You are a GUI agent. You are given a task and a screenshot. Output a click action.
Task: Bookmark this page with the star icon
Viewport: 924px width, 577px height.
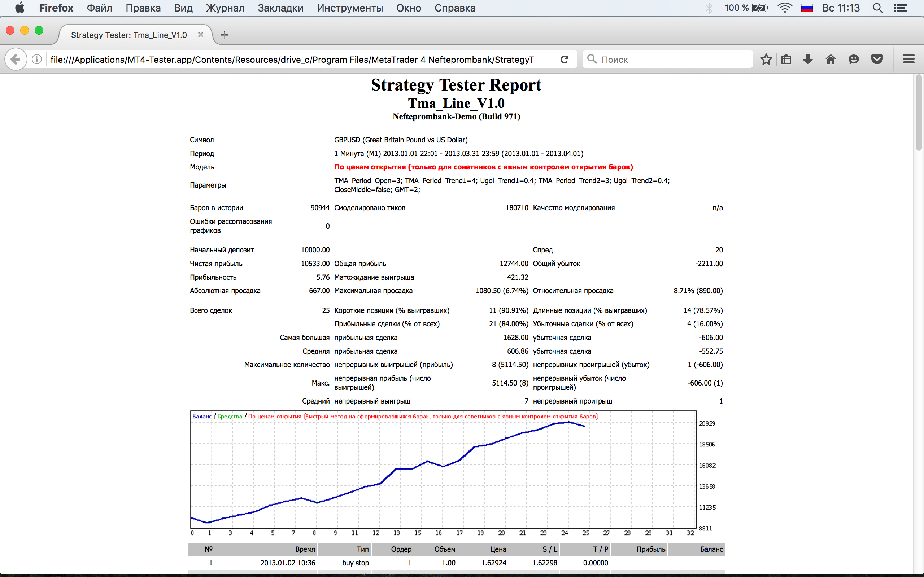pos(766,59)
